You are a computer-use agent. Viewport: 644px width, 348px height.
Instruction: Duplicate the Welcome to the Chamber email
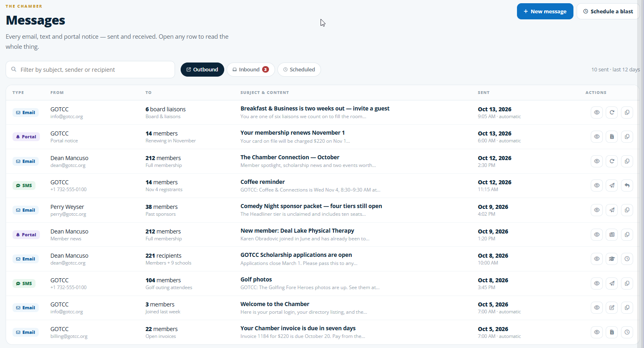pyautogui.click(x=627, y=308)
